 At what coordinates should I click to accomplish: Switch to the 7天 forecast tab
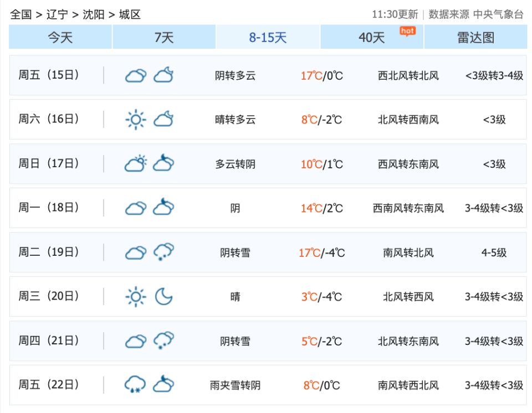pos(163,37)
